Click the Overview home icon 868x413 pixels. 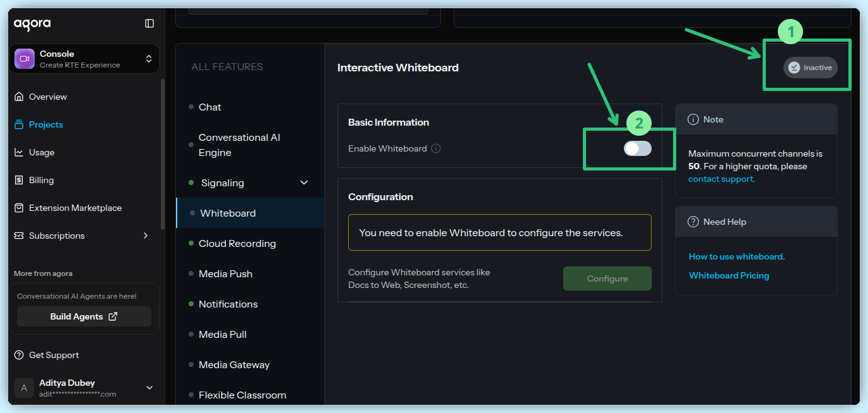point(18,97)
